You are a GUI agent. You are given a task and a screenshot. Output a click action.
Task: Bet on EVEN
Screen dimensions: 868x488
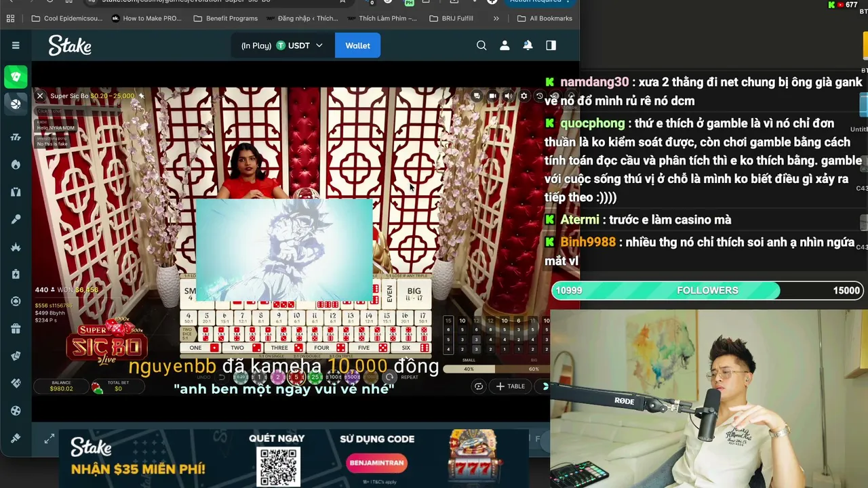(x=389, y=293)
